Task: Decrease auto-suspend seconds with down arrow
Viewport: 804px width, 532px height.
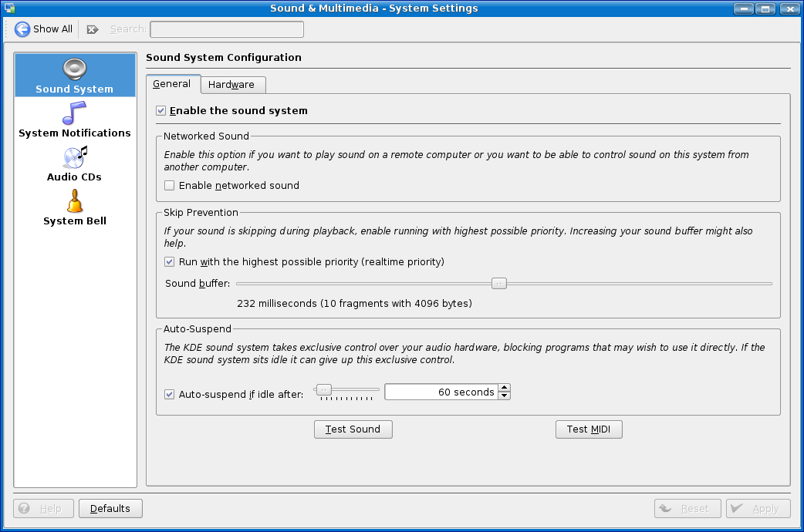Action: pyautogui.click(x=504, y=396)
